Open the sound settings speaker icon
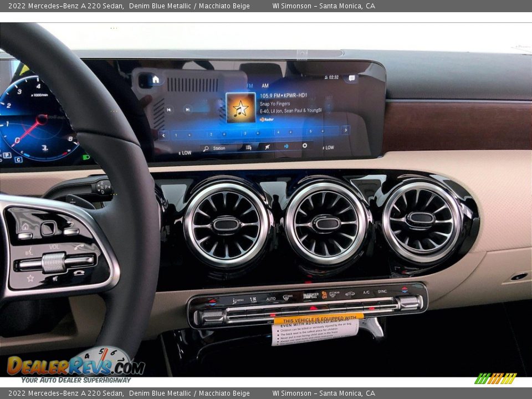Screen dimensions: 532x399 click(286, 146)
